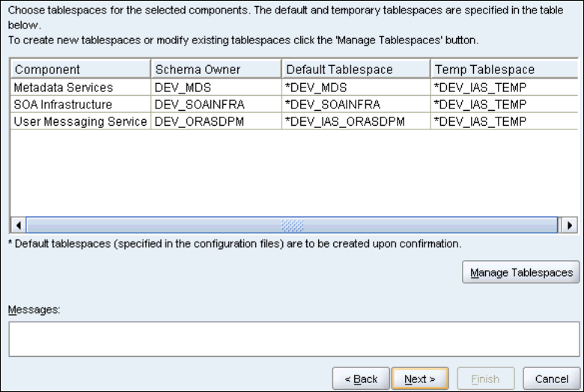Click inside the Messages text box
Viewport: 584px width, 392px height.
tap(293, 339)
